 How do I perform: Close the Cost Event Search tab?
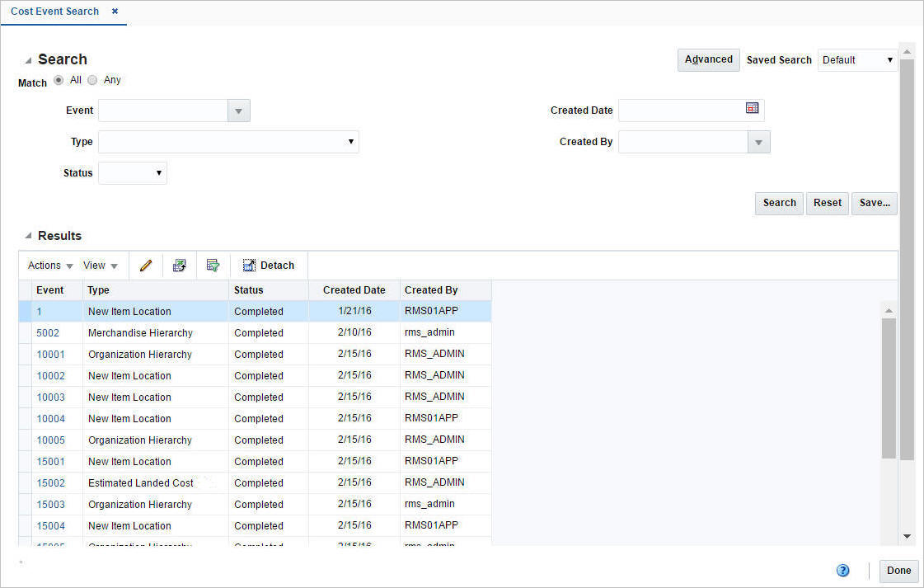tap(114, 12)
